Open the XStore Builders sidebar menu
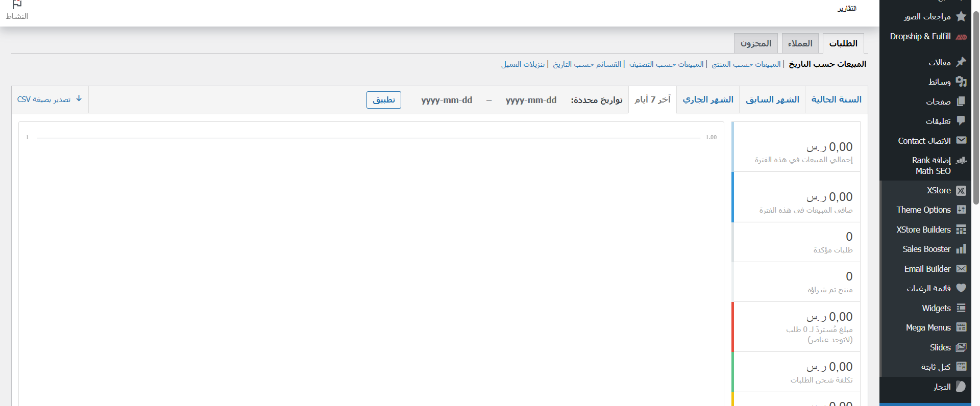 point(925,230)
